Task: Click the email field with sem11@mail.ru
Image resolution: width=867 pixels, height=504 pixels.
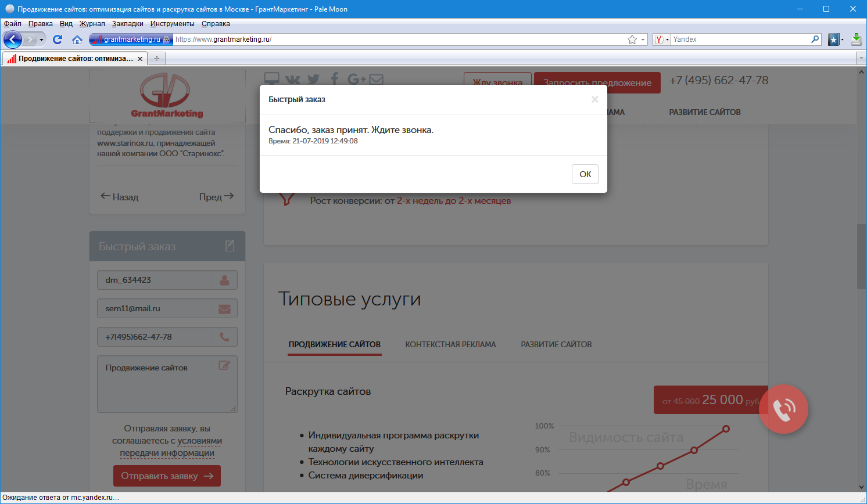Action: click(167, 308)
